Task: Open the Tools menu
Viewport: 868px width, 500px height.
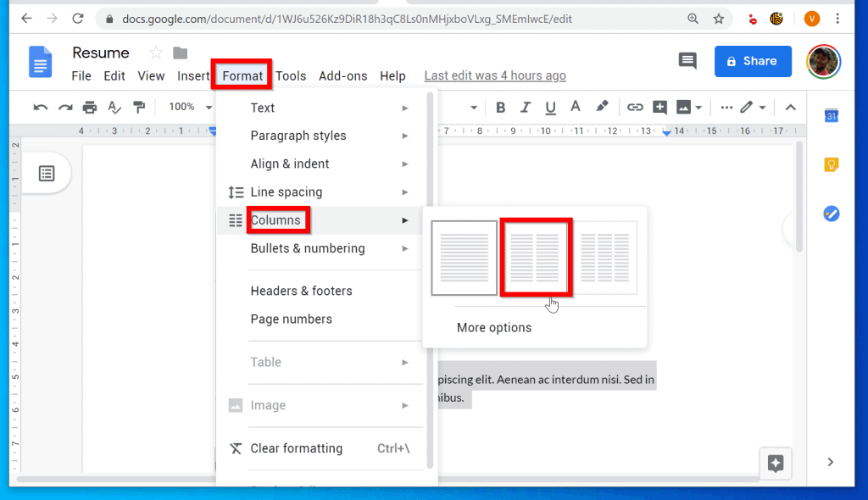Action: pos(291,75)
